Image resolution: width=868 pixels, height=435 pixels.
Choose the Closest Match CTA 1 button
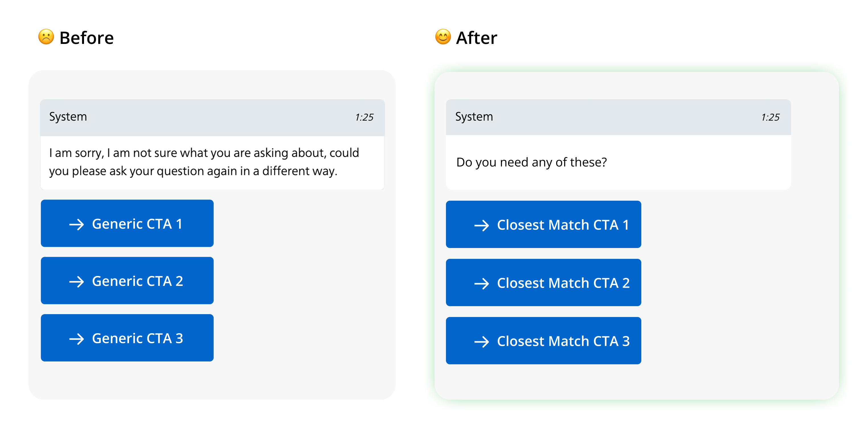[x=543, y=225]
